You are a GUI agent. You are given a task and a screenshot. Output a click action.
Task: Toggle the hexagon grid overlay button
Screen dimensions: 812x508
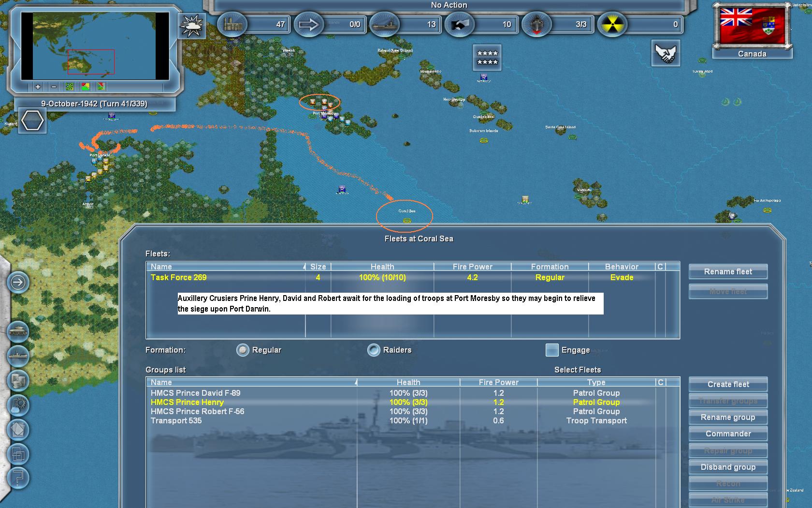[32, 120]
